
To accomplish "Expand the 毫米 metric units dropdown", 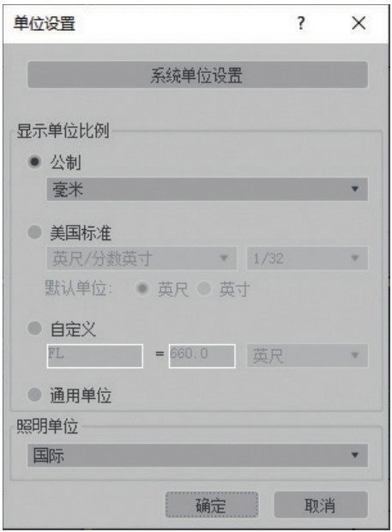I will [x=208, y=189].
